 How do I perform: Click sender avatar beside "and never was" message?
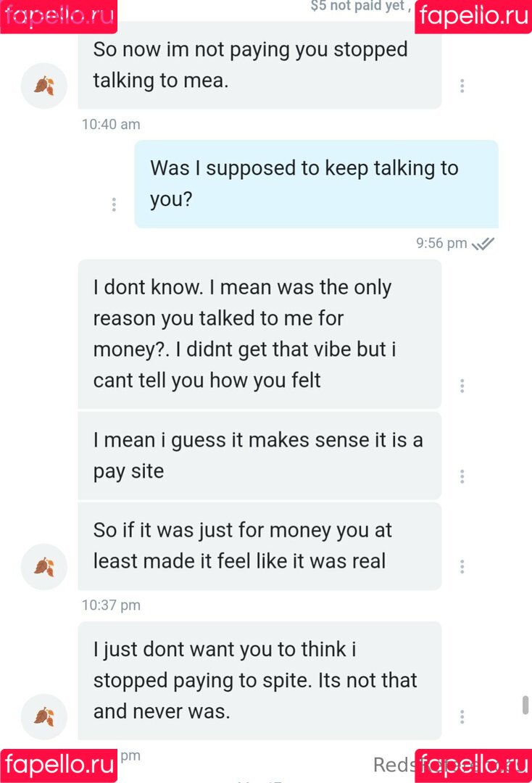tap(43, 716)
